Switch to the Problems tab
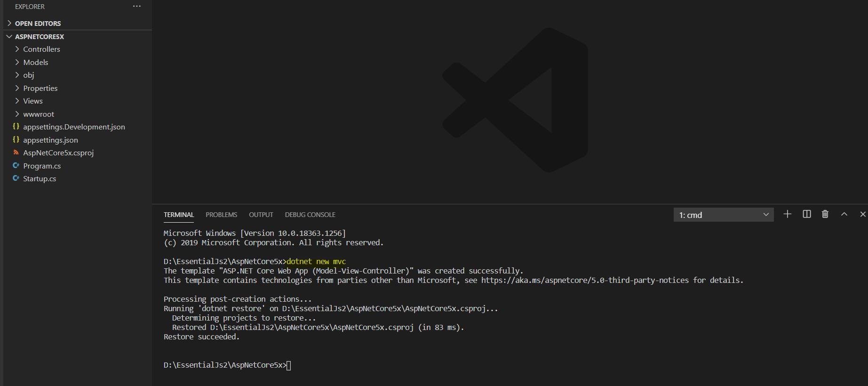 (x=221, y=215)
